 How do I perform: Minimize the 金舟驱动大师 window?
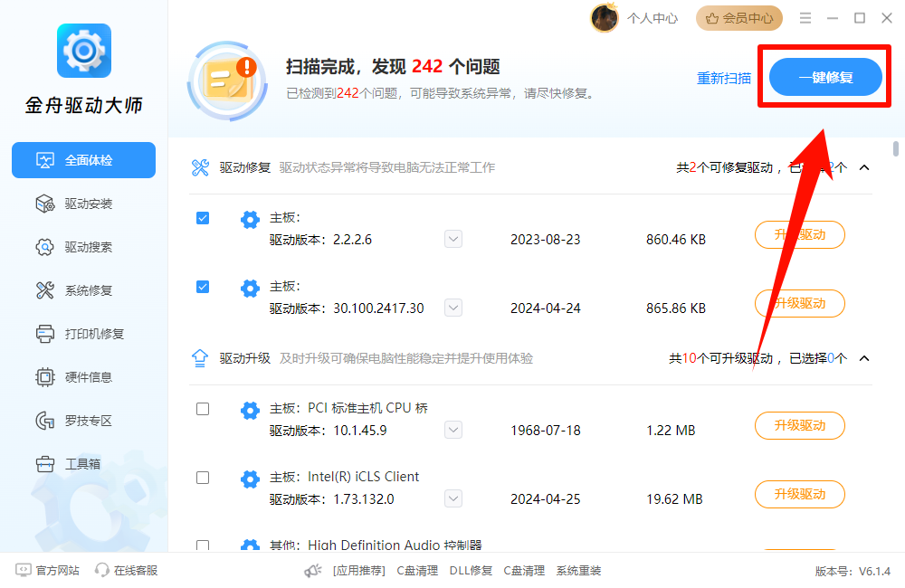[833, 18]
